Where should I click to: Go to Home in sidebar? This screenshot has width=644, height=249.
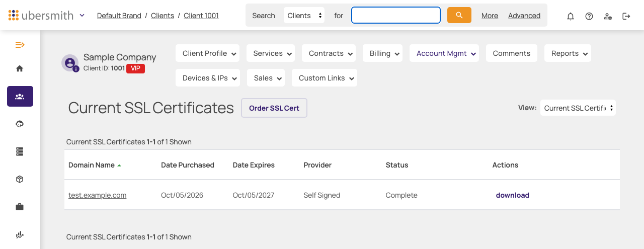tap(20, 68)
